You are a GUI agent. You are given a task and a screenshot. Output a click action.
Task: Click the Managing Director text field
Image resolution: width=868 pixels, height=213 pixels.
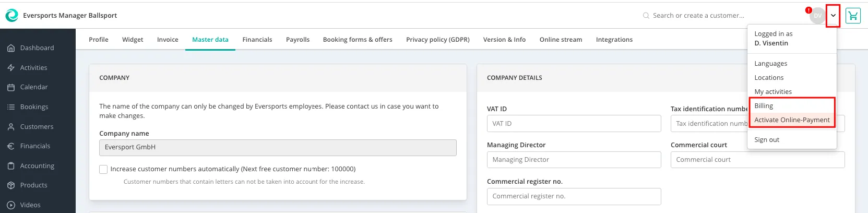574,160
